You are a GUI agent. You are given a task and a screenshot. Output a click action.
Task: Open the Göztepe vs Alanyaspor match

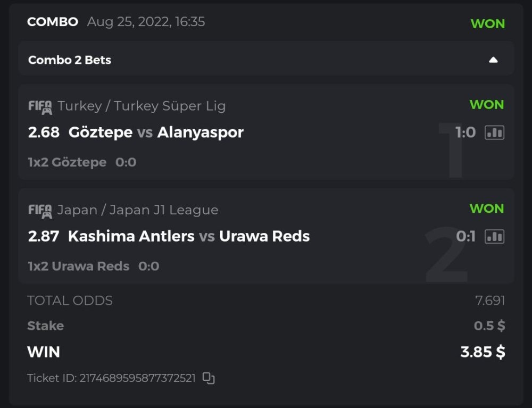click(156, 132)
